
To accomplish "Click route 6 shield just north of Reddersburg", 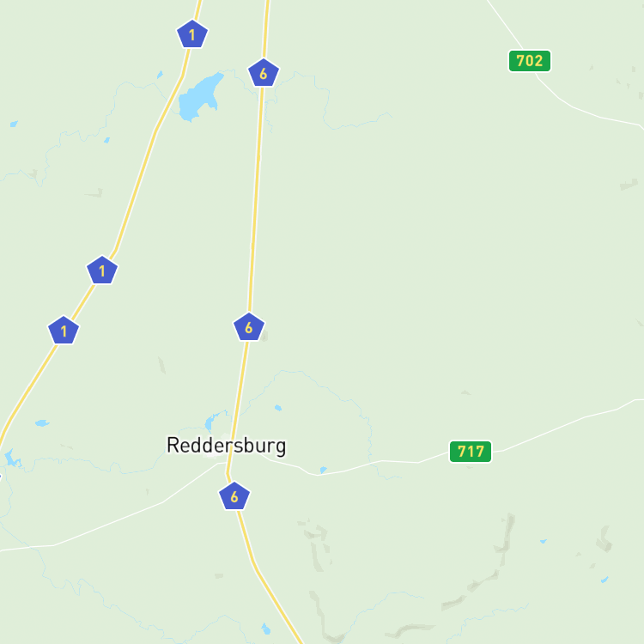I will (249, 327).
